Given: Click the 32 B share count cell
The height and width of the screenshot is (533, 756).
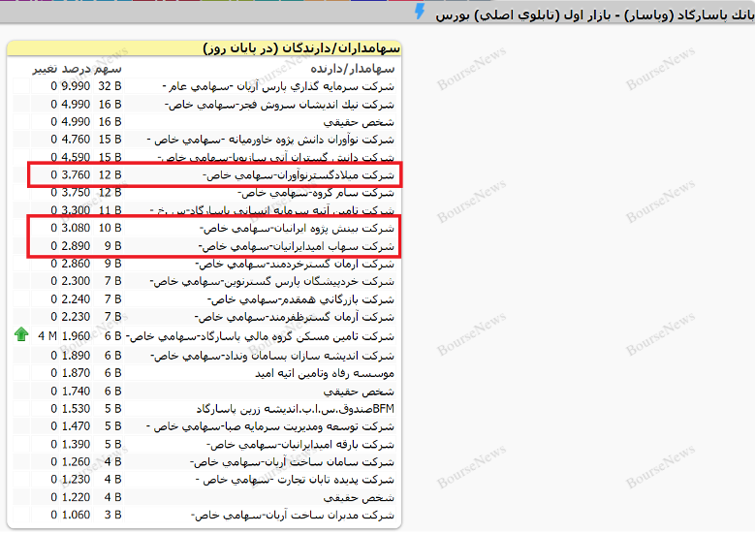Looking at the screenshot, I should click(x=110, y=86).
